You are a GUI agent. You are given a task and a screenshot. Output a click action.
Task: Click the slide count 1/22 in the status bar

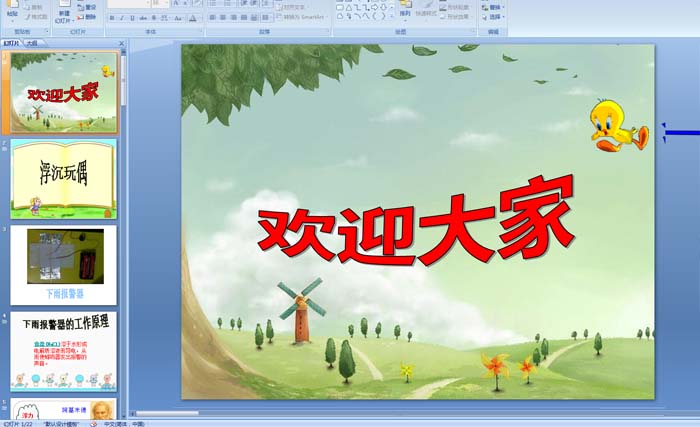point(18,424)
